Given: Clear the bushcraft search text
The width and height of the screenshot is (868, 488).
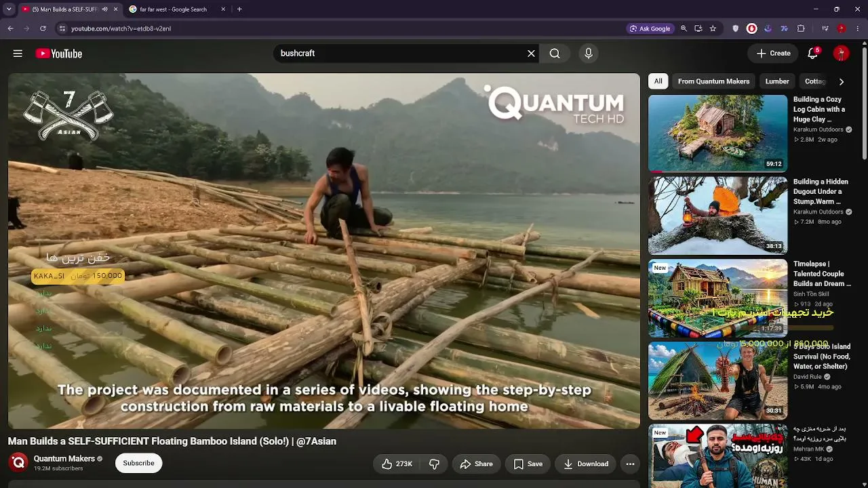Looking at the screenshot, I should click(x=531, y=54).
